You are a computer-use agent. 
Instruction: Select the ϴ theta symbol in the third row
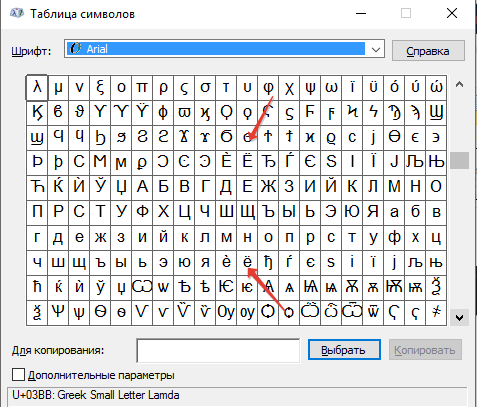point(394,138)
